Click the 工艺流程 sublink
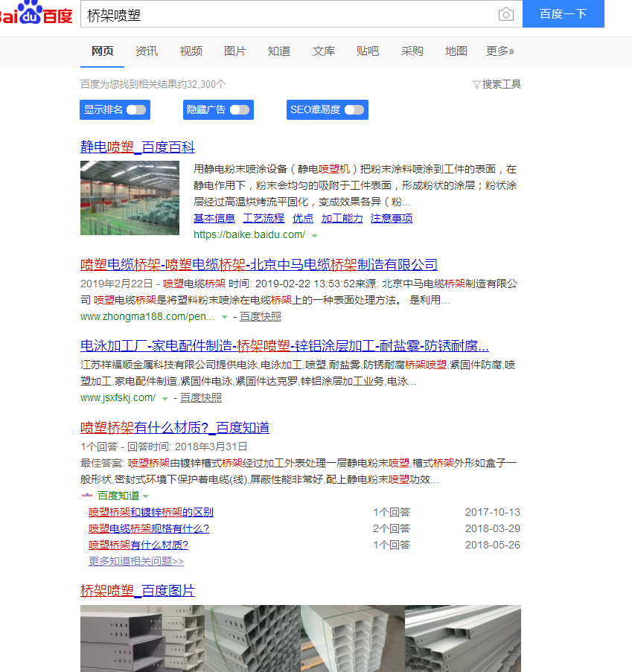The height and width of the screenshot is (672, 632). (x=264, y=218)
